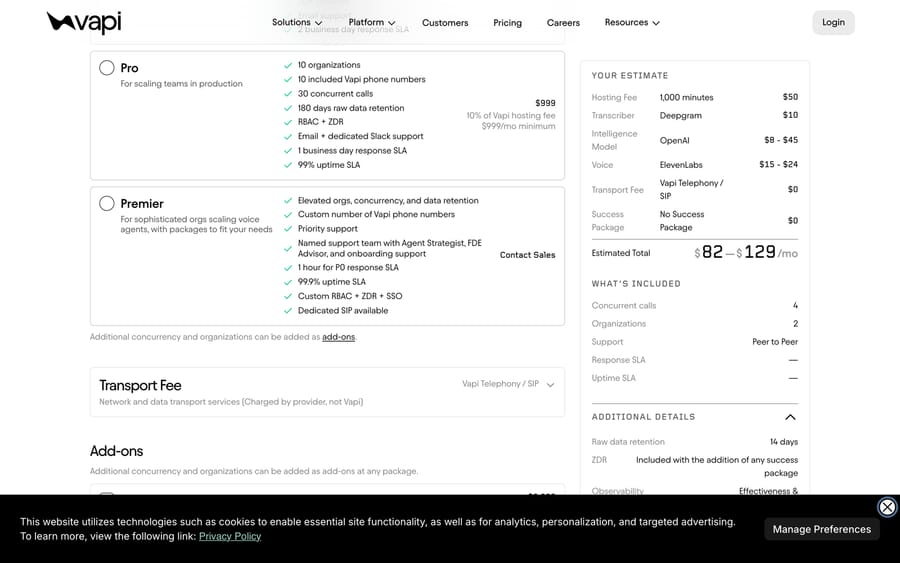
Task: Click the checkmark beside 180 days raw data retention
Action: (x=288, y=108)
